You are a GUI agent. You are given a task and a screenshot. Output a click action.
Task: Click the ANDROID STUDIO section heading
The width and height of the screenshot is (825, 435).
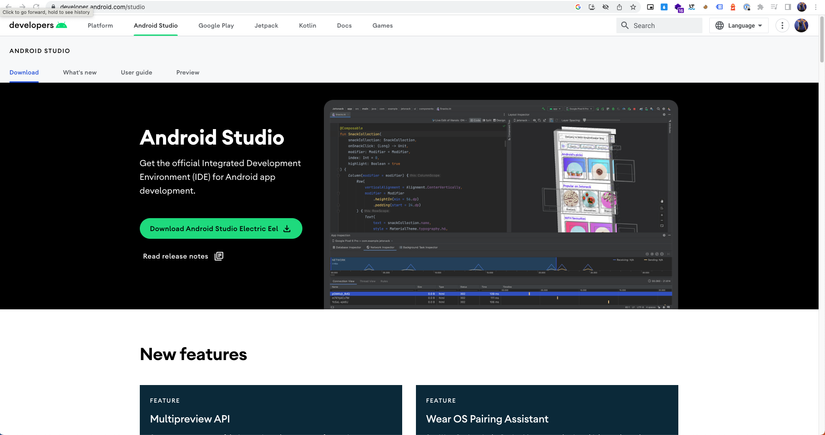tap(40, 51)
